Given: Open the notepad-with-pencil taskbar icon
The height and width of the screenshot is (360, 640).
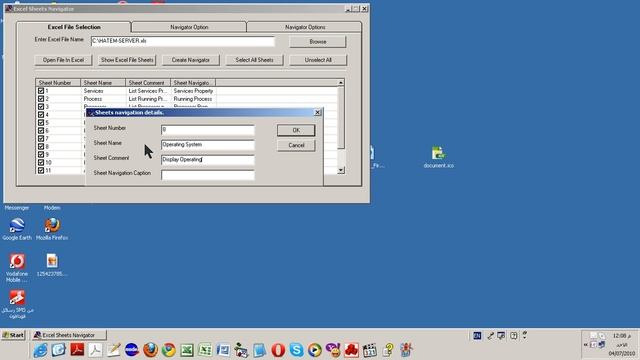Looking at the screenshot, I should (113, 350).
